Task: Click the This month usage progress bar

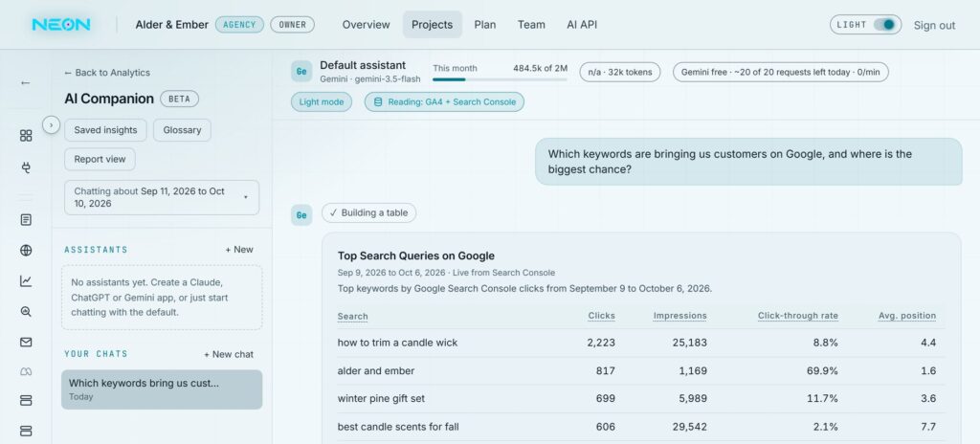Action: [500, 79]
